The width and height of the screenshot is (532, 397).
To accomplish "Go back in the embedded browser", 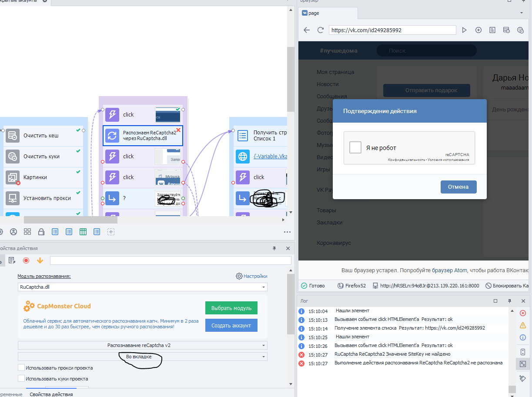I will [x=307, y=30].
